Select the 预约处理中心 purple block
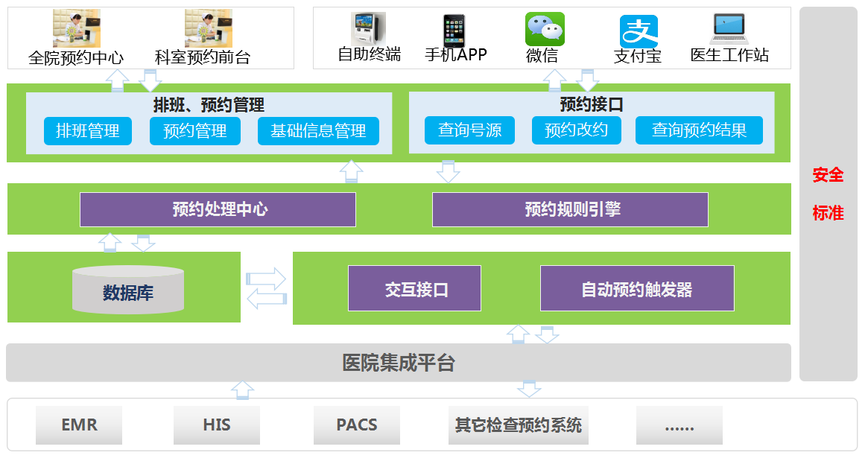 pyautogui.click(x=218, y=209)
